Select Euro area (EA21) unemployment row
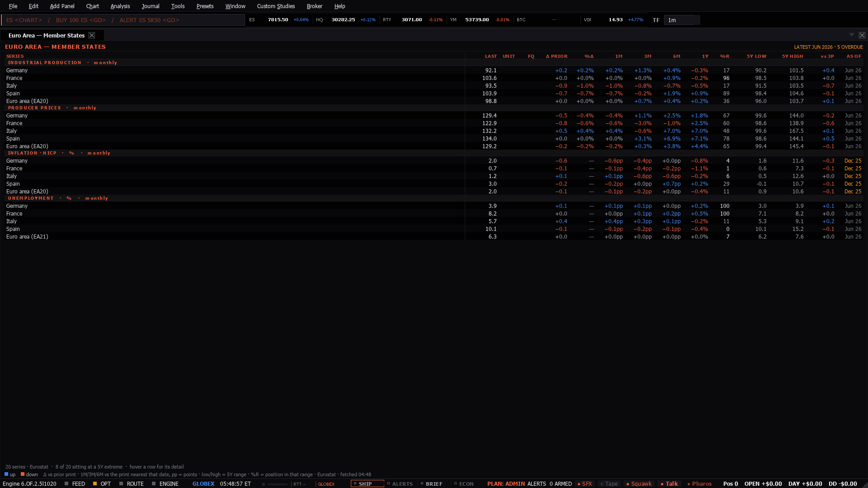 click(x=434, y=236)
